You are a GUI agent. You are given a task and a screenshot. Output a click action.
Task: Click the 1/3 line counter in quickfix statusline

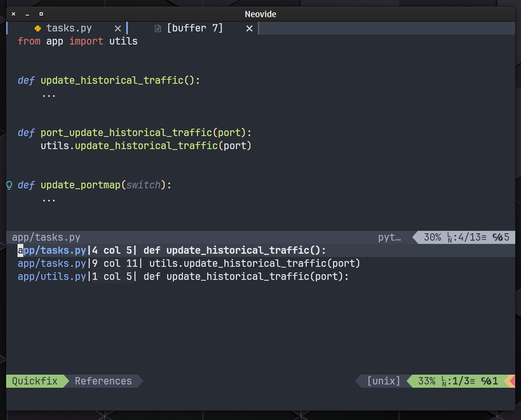461,381
